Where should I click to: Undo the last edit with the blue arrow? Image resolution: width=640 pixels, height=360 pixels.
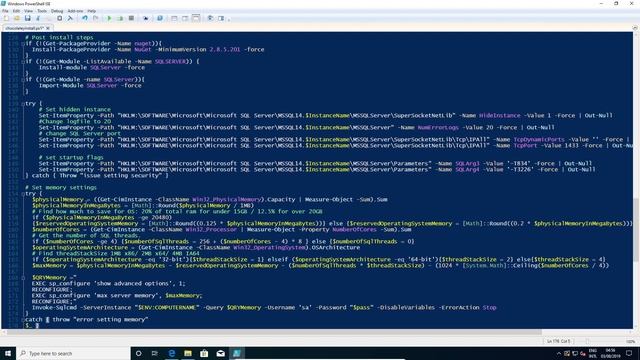[85, 18]
